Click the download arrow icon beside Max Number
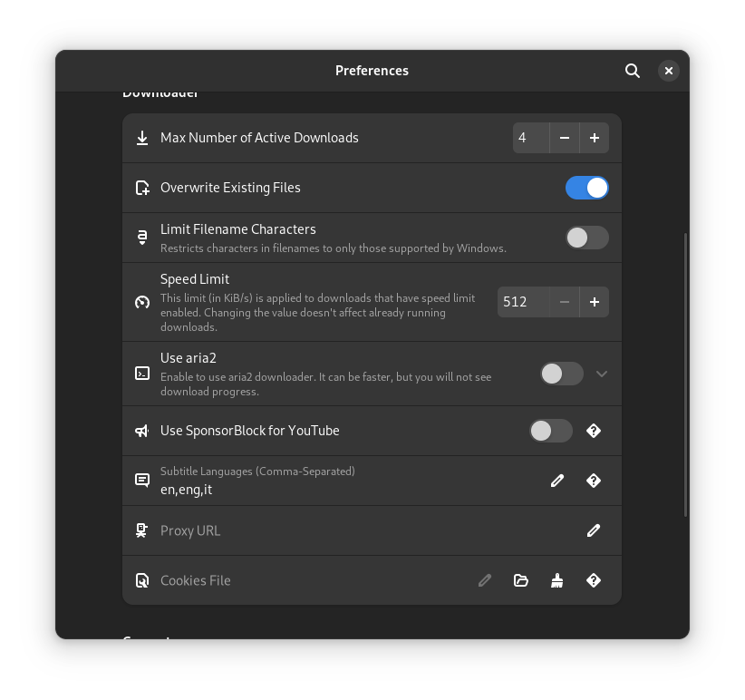The height and width of the screenshot is (700, 745). (x=142, y=138)
